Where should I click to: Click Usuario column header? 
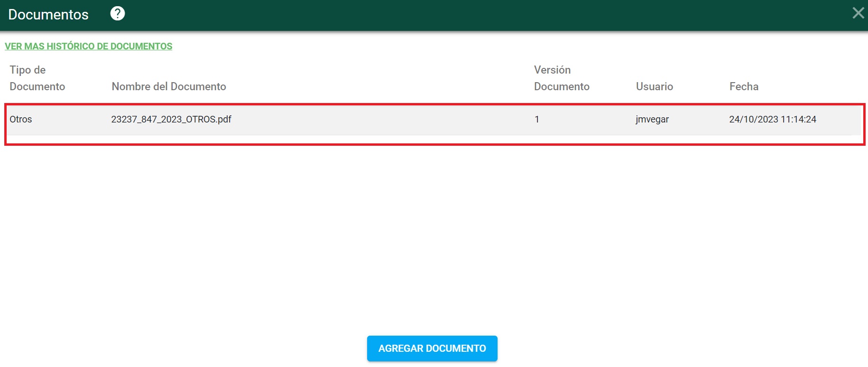pos(655,86)
